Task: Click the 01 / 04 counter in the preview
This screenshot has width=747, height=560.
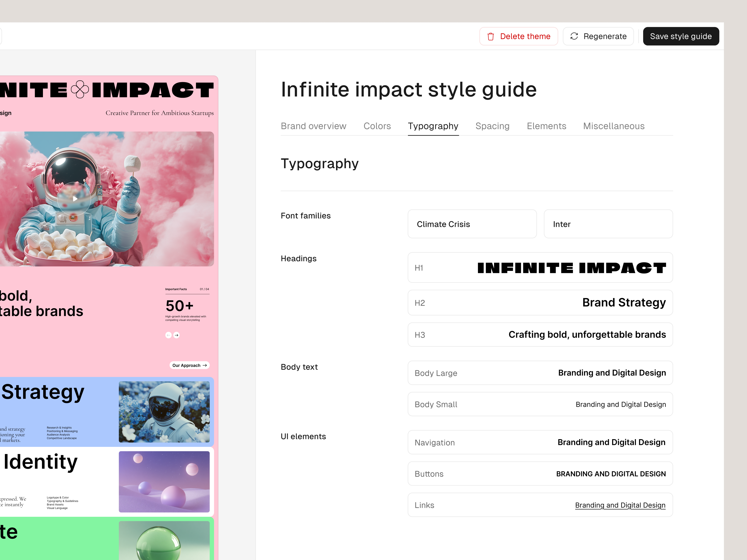Action: point(204,289)
